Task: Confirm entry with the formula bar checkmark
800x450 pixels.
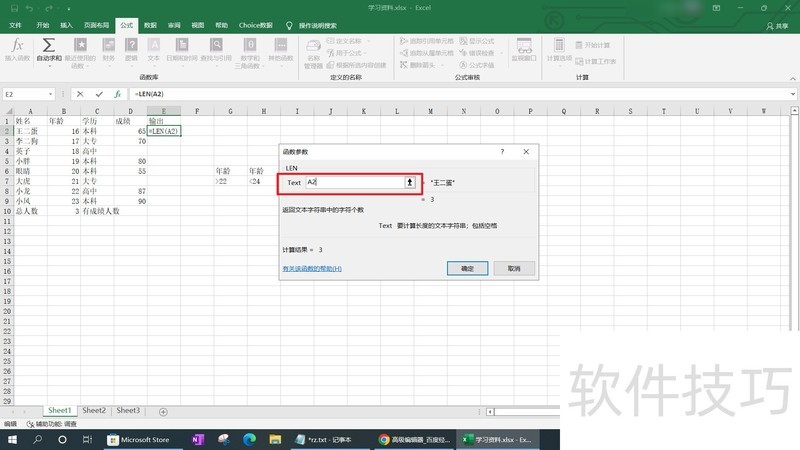Action: 99,94
